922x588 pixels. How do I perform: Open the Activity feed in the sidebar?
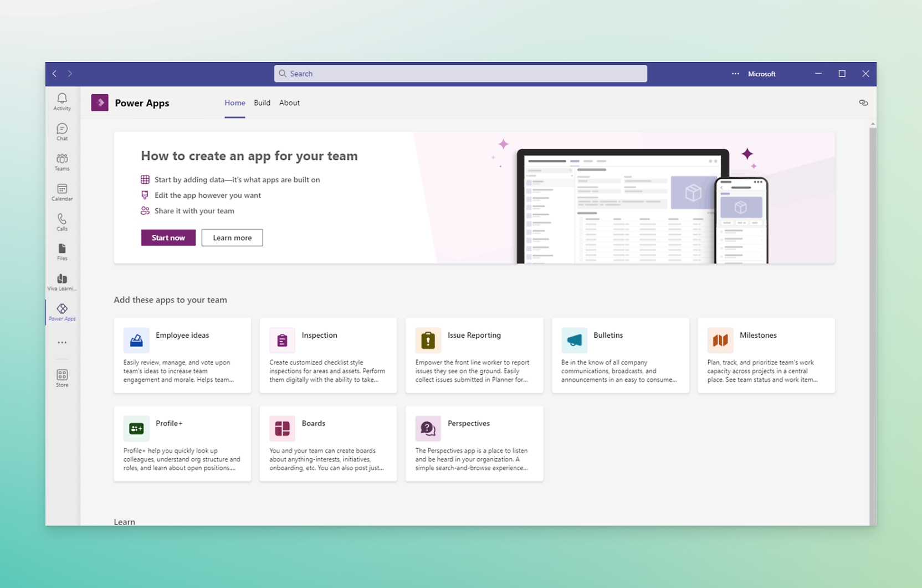62,101
